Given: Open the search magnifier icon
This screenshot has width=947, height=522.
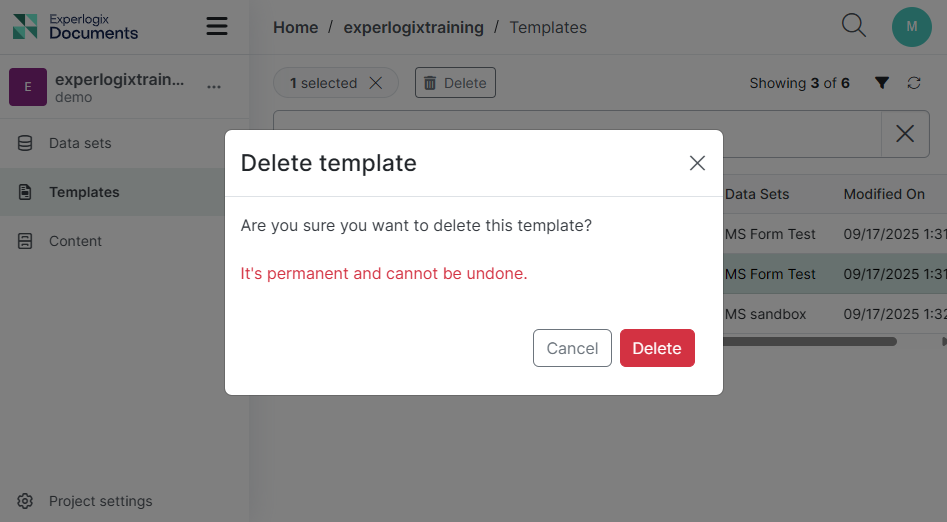Looking at the screenshot, I should pyautogui.click(x=854, y=26).
